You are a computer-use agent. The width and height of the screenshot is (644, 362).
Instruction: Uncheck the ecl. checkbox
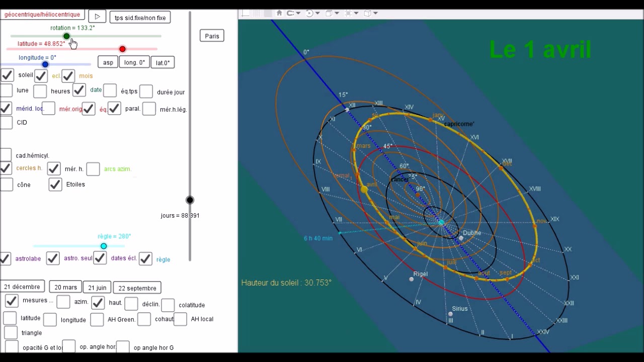[x=41, y=76]
